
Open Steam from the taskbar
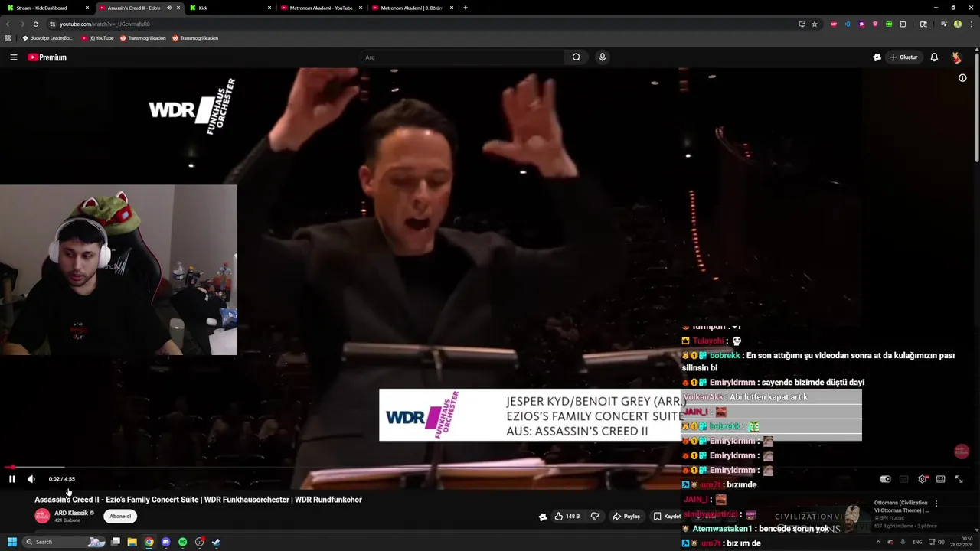(x=216, y=542)
